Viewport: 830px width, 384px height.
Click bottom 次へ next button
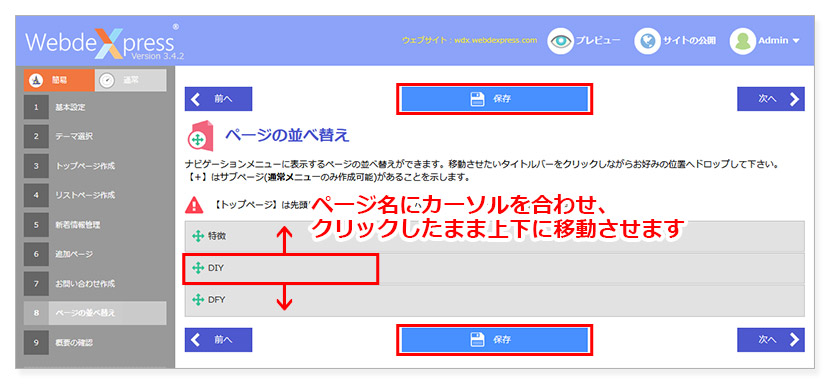click(771, 340)
